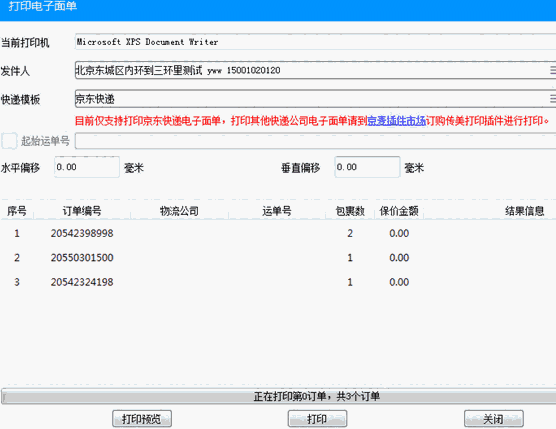The width and height of the screenshot is (556, 429).
Task: Click the 0.00 amount for order 20542324198
Action: (x=399, y=282)
